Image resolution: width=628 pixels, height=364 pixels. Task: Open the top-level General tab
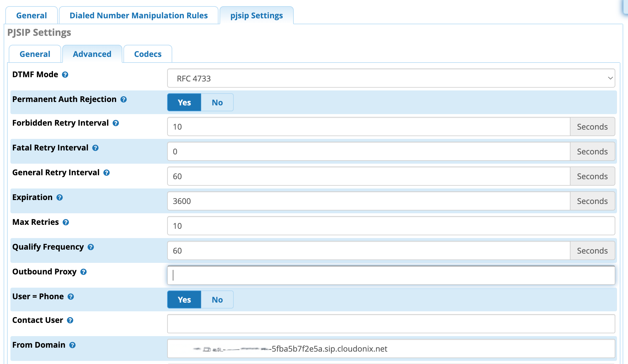32,15
